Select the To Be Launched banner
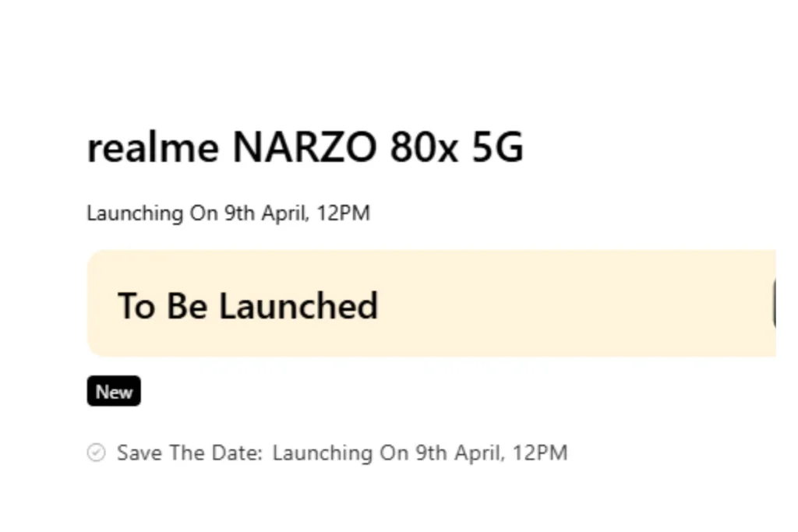Screen dimensions: 798x532 [432, 303]
